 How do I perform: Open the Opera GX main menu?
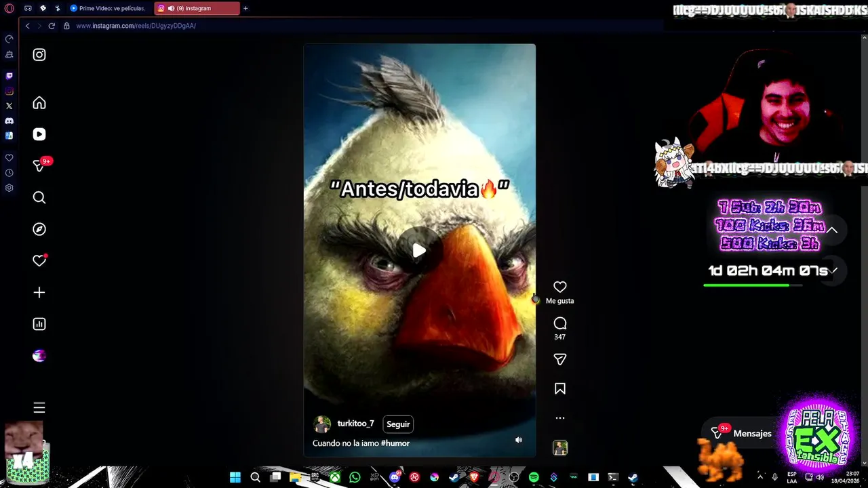[9, 8]
